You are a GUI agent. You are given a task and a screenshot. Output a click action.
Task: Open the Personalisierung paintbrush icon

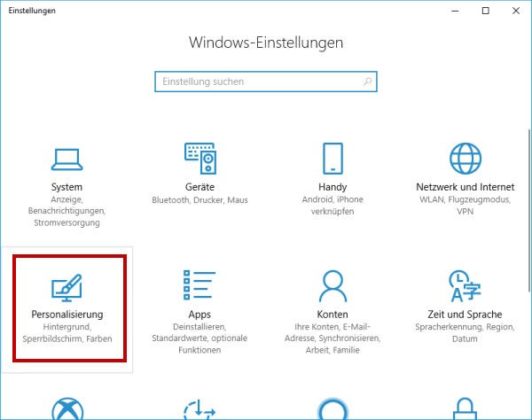[x=66, y=287]
